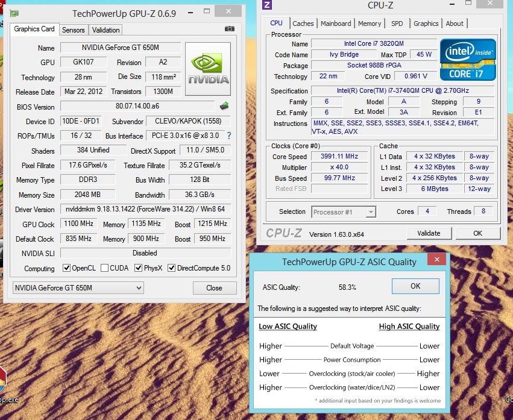The image size is (513, 420).
Task: Click the Specification value i7-3740QM
Action: pyautogui.click(x=403, y=90)
